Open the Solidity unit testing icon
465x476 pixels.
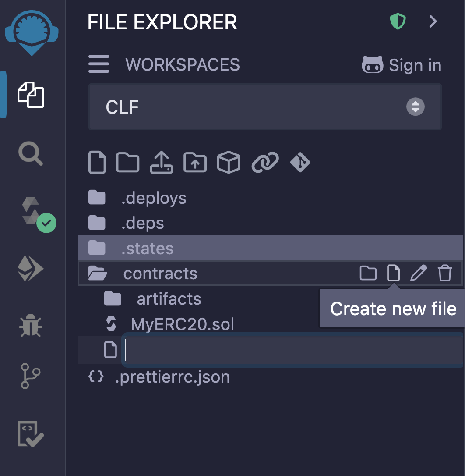tap(30, 433)
